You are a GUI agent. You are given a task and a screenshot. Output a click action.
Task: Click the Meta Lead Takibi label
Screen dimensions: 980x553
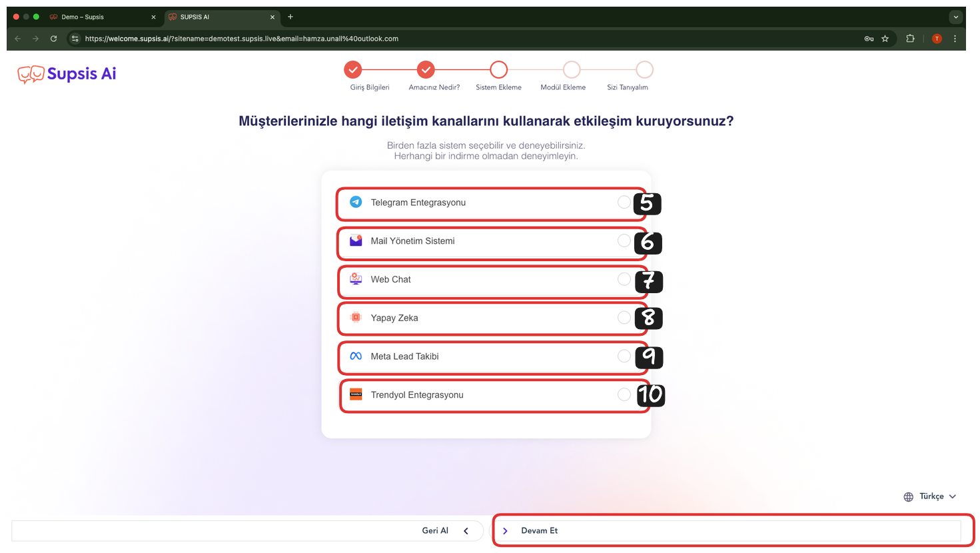pyautogui.click(x=405, y=356)
